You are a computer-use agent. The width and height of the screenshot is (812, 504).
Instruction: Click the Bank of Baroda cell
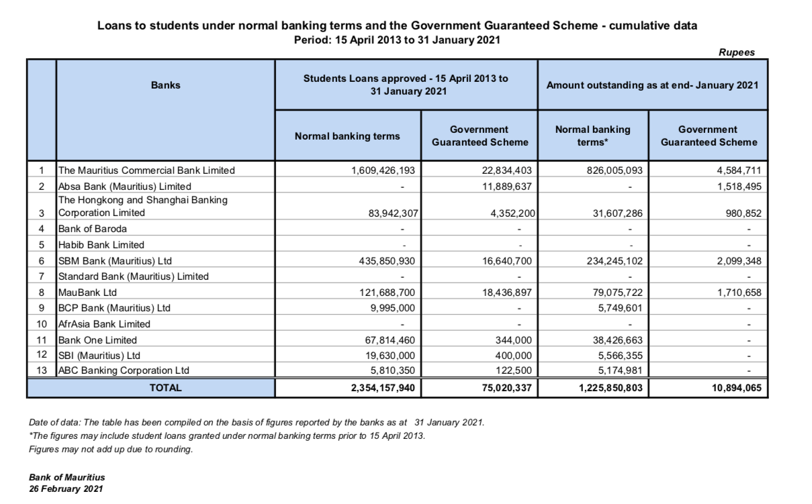pyautogui.click(x=93, y=229)
